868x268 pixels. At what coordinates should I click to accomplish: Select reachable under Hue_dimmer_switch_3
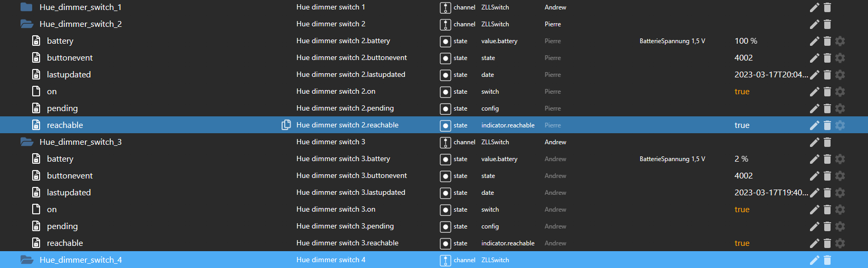(x=65, y=243)
